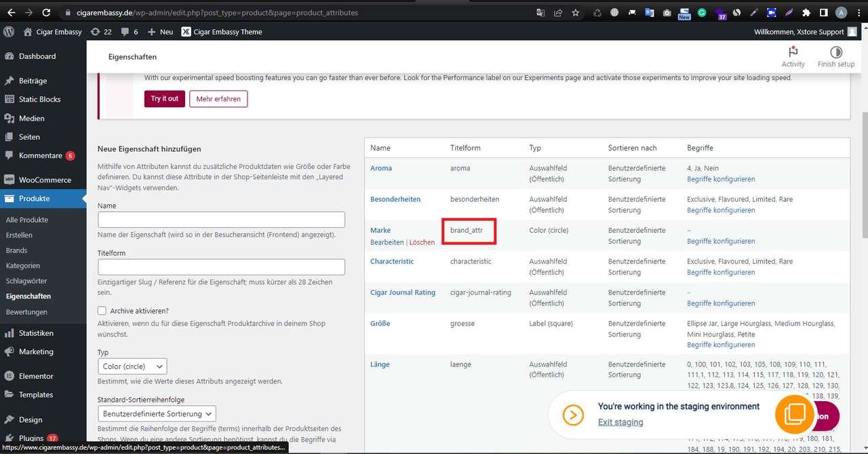Image resolution: width=868 pixels, height=454 pixels.
Task: Click the Name input field
Action: pos(221,219)
